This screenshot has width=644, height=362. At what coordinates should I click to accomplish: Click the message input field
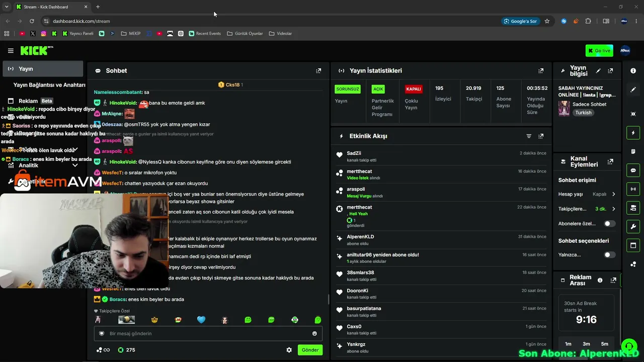click(x=208, y=333)
